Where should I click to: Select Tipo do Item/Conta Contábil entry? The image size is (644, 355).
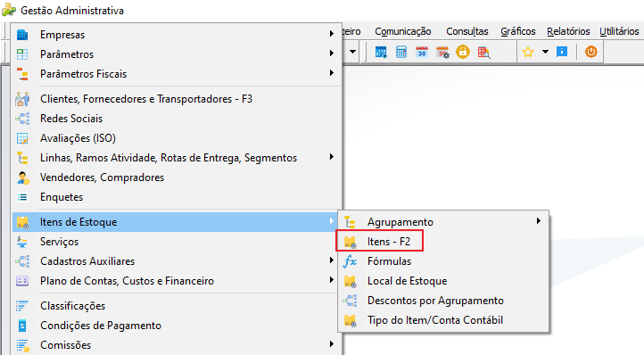tap(443, 320)
